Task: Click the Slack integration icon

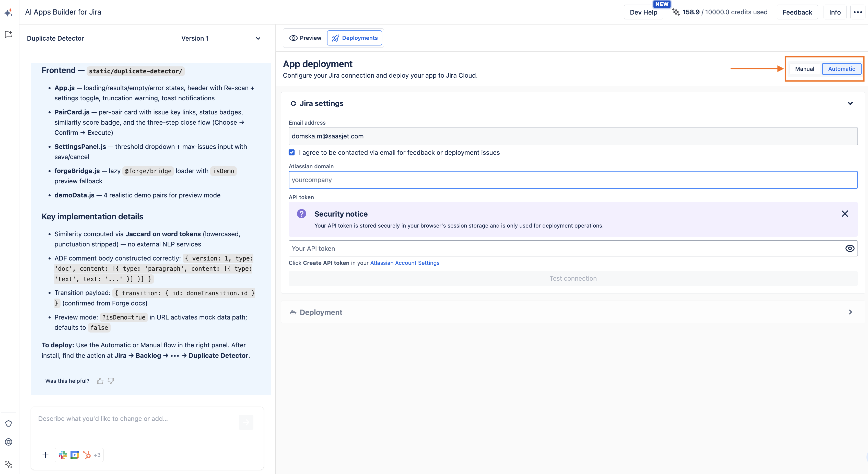Action: [63, 455]
